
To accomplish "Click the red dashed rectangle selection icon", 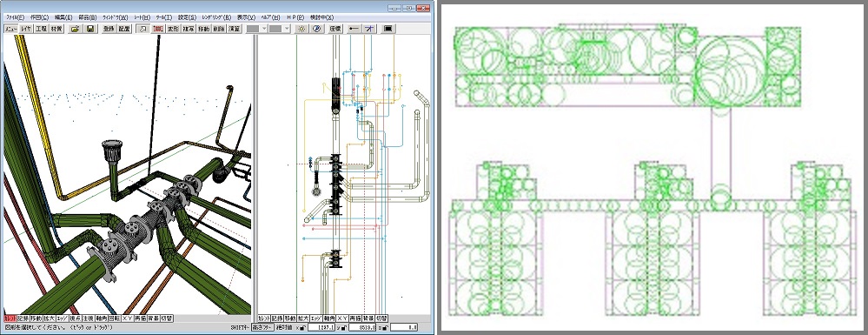I will coord(158,29).
